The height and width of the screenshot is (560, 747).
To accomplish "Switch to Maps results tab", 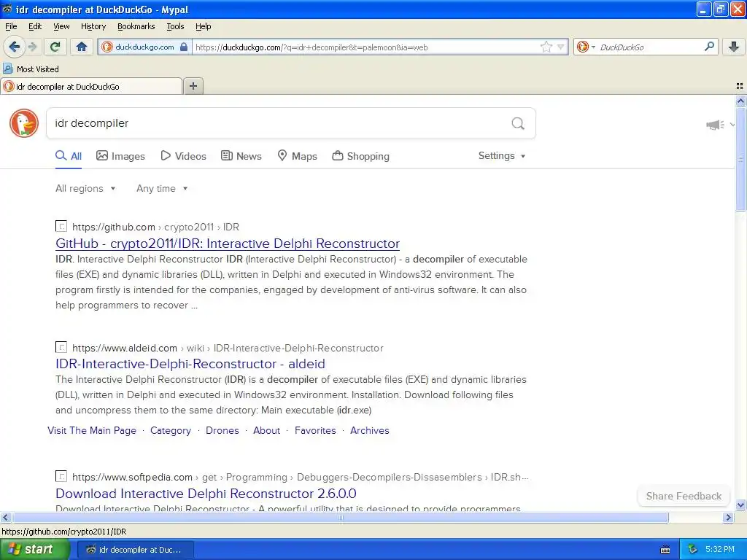I will pos(298,156).
